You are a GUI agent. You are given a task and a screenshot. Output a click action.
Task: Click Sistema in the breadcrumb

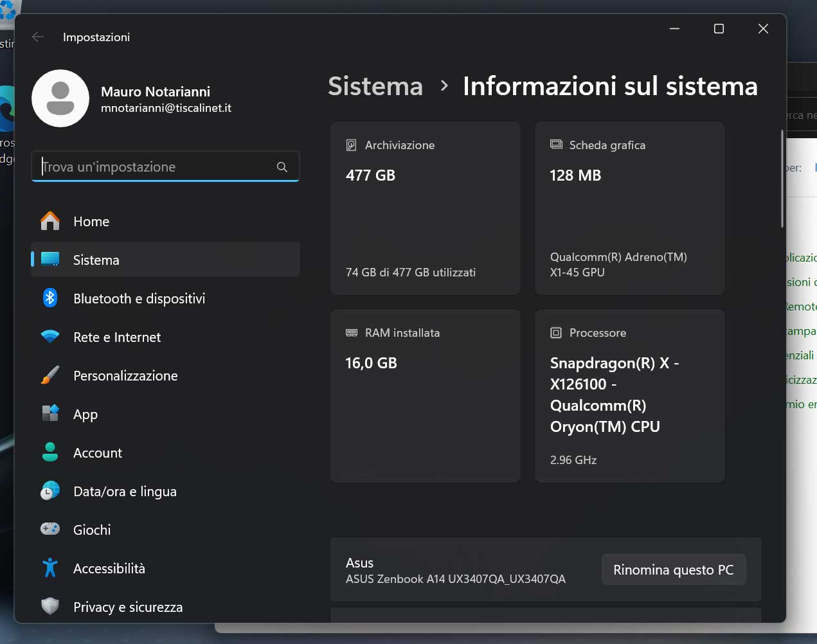click(x=375, y=87)
